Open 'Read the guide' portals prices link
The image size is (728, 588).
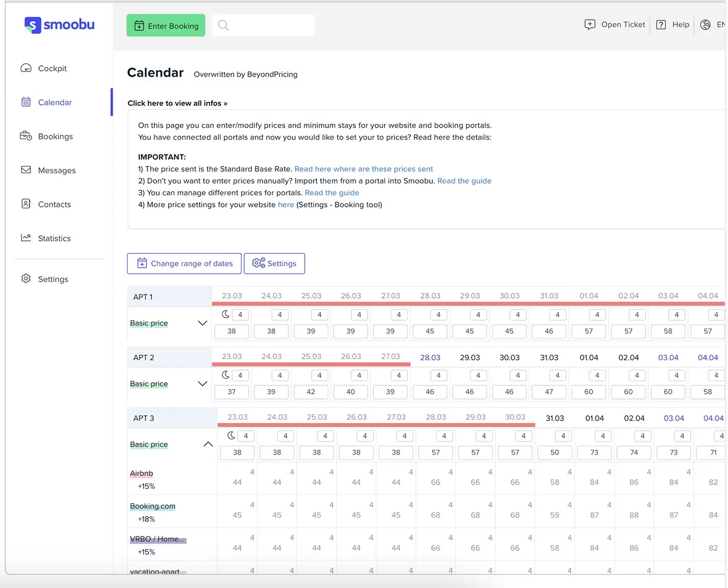click(332, 193)
